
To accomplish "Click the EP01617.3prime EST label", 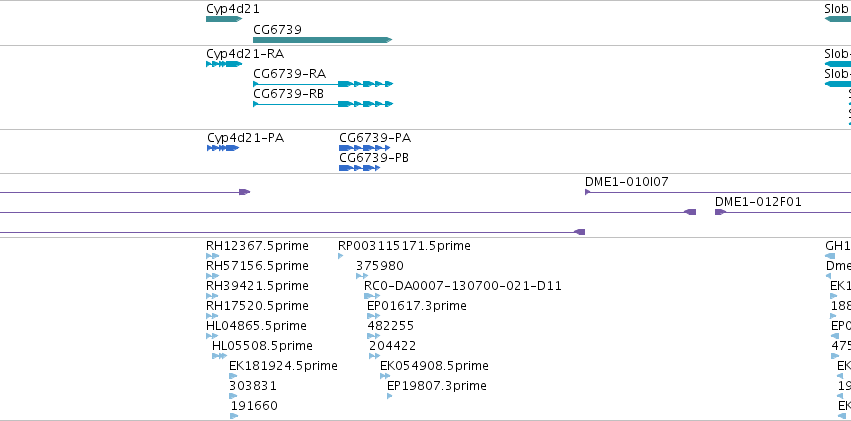I will pyautogui.click(x=417, y=306).
